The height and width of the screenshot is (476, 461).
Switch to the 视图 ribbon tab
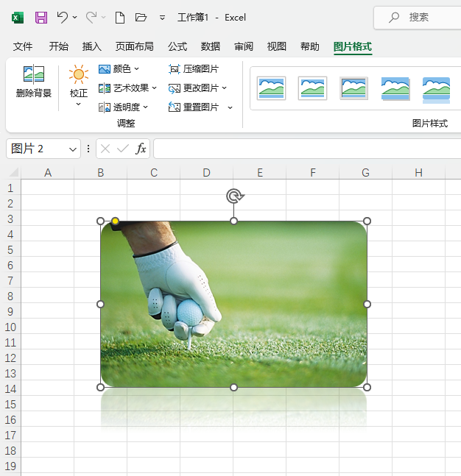coord(277,46)
